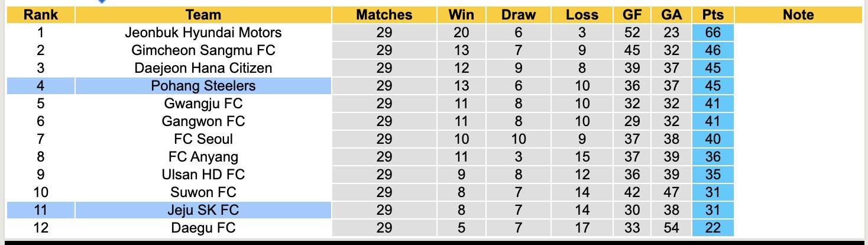Click the GF column header
868x245 pixels.
pyautogui.click(x=632, y=15)
